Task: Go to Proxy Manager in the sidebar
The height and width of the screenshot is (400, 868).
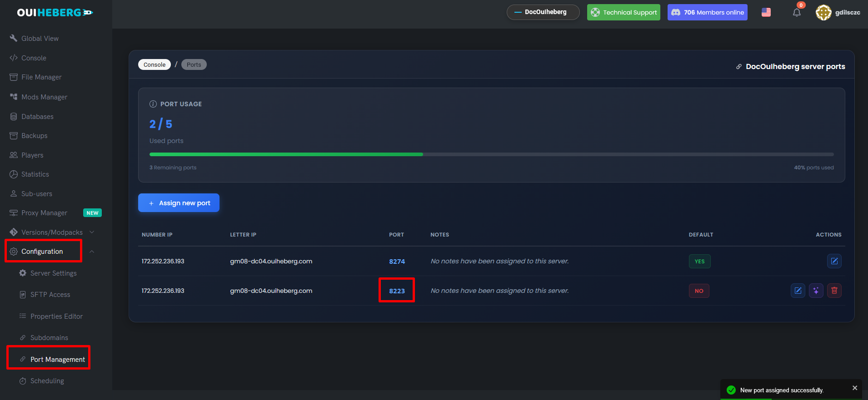Action: (44, 213)
